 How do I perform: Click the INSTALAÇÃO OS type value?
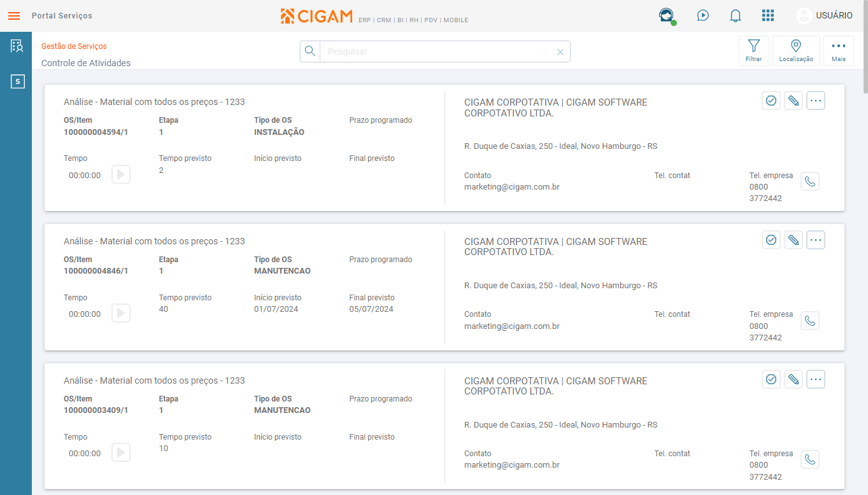click(279, 132)
